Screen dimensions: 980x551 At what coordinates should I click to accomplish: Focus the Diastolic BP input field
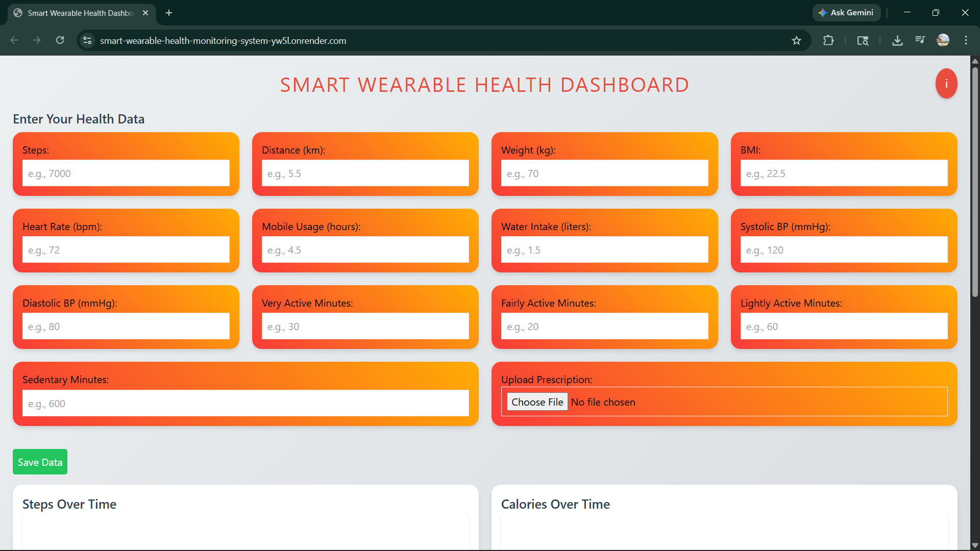(x=126, y=327)
